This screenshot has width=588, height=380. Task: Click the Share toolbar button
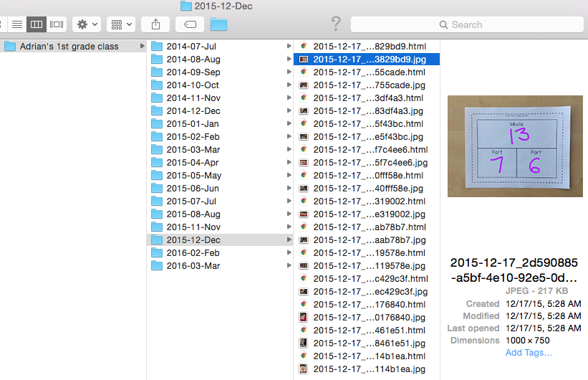pos(155,24)
